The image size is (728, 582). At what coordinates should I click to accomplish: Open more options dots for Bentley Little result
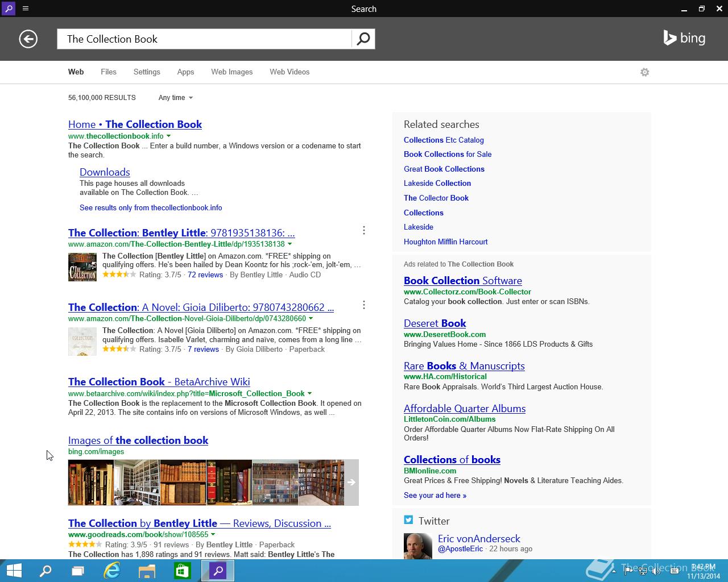click(x=364, y=230)
